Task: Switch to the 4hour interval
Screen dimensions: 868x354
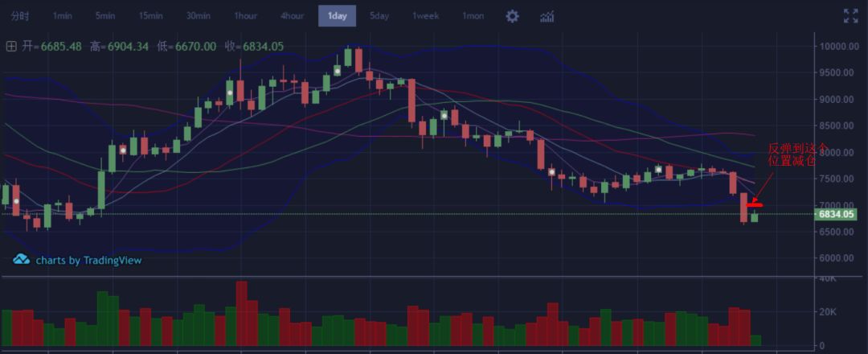Action: click(x=292, y=16)
